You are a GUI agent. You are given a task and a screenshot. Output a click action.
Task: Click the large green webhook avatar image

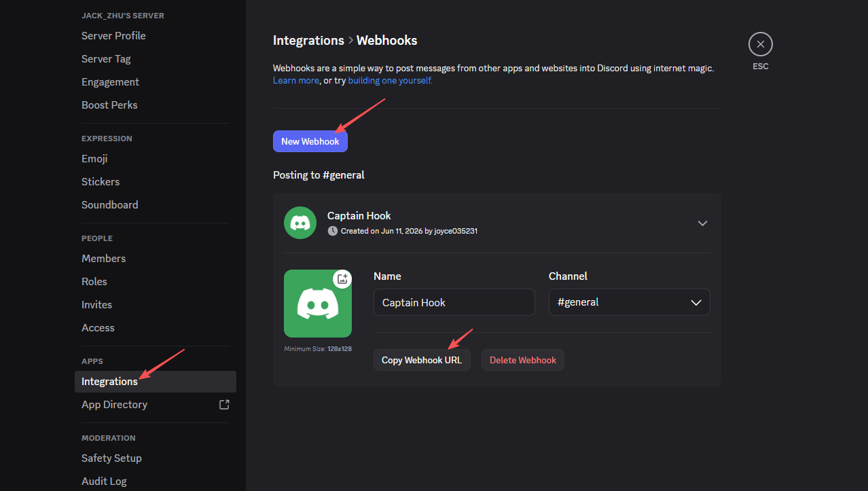[x=318, y=304]
